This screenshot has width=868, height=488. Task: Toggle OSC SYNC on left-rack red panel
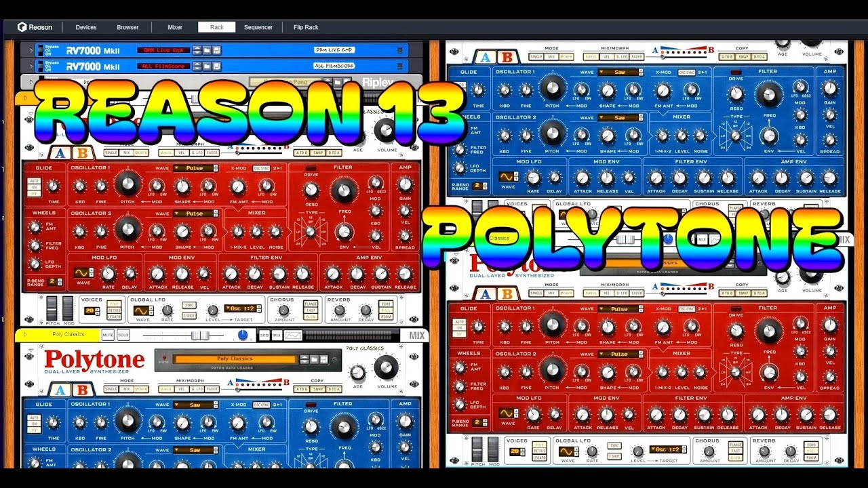click(262, 167)
